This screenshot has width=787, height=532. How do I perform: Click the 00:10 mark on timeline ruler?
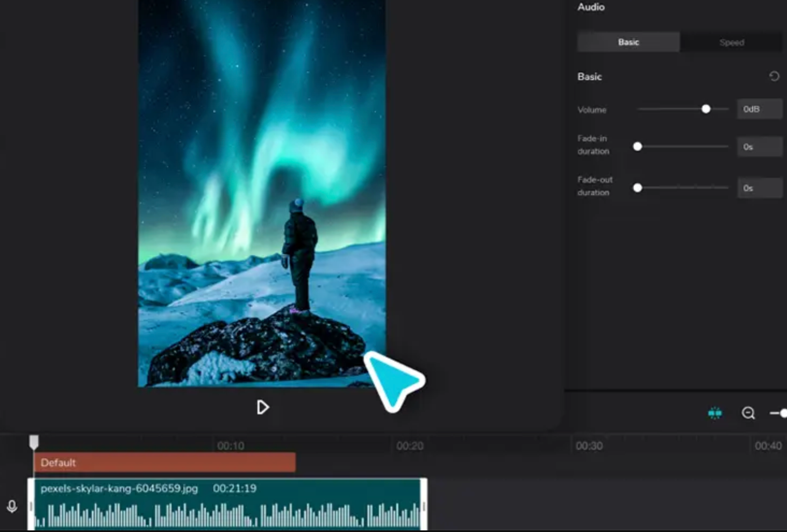(x=231, y=446)
